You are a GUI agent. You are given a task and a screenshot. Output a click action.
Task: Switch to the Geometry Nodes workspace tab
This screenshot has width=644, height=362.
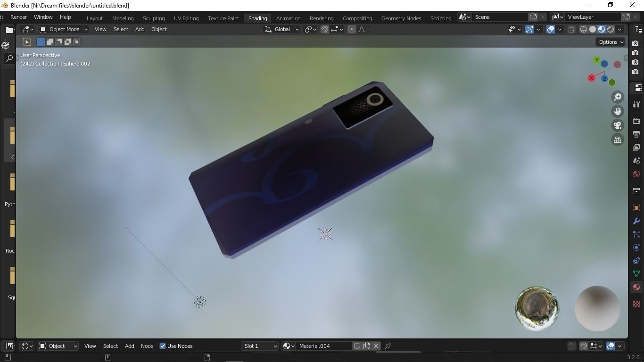(x=401, y=18)
